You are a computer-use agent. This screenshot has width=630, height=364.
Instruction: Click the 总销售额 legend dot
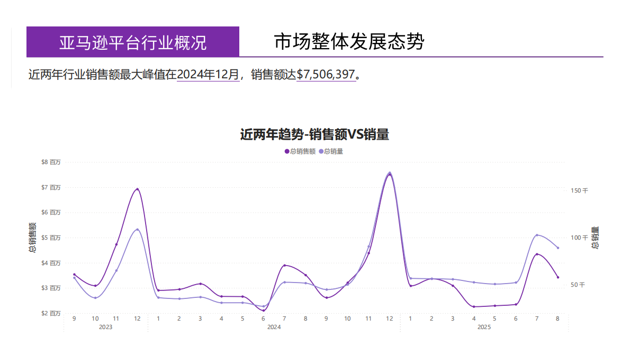tap(287, 151)
